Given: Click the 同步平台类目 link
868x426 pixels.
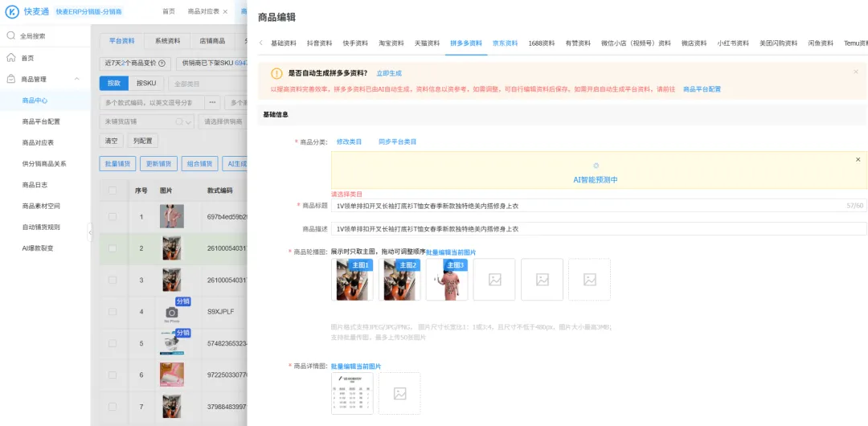Looking at the screenshot, I should tap(398, 141).
